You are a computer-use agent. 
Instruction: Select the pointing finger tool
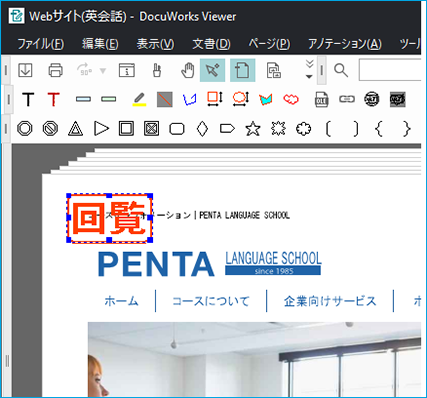pyautogui.click(x=157, y=70)
